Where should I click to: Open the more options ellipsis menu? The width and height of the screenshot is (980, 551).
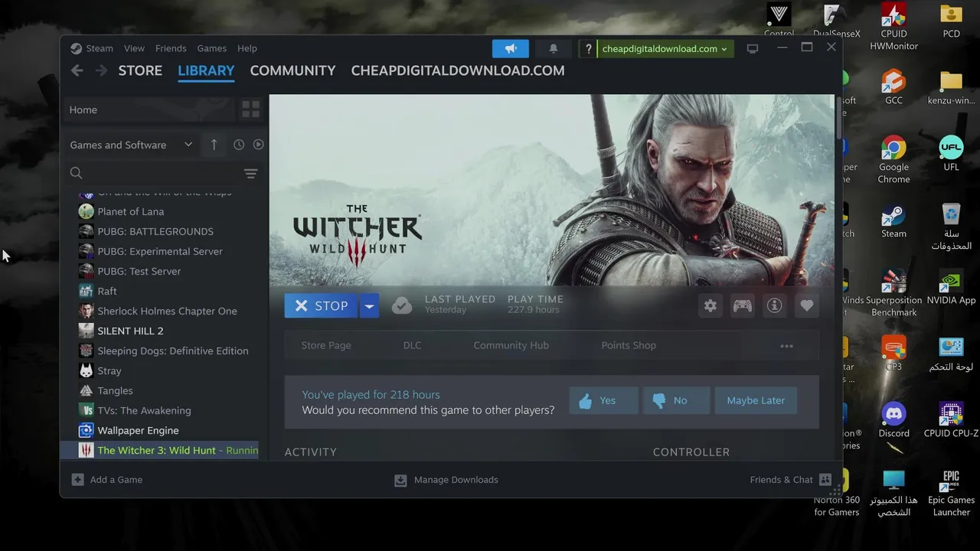(x=786, y=346)
